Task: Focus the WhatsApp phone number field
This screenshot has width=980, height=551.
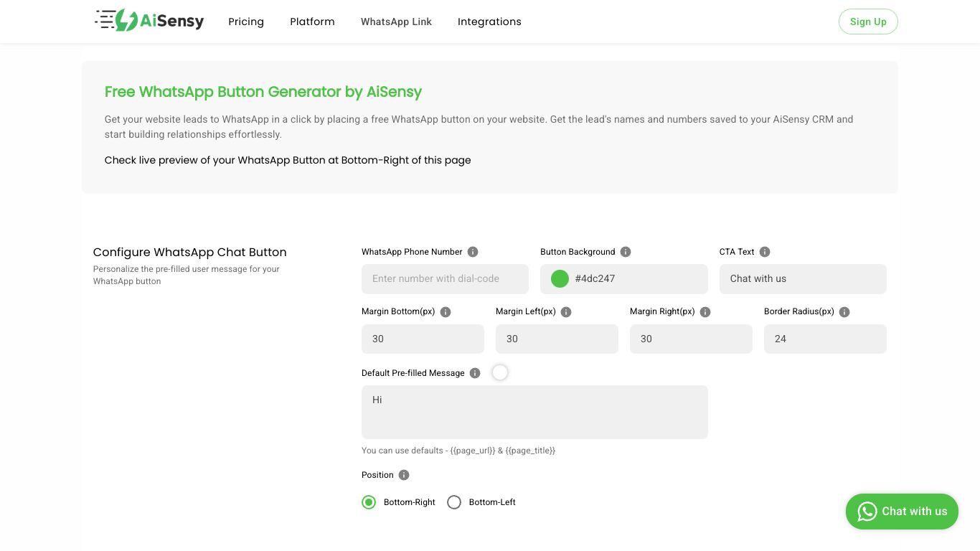Action: click(445, 279)
